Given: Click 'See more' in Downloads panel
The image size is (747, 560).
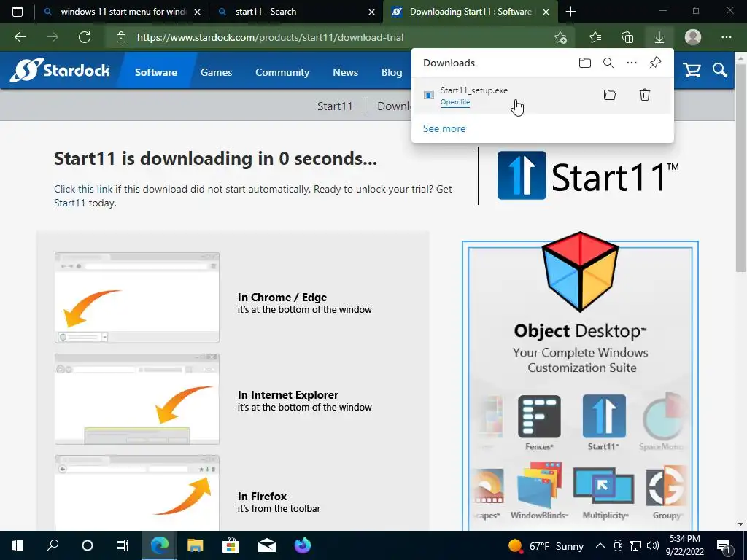Looking at the screenshot, I should 444,128.
